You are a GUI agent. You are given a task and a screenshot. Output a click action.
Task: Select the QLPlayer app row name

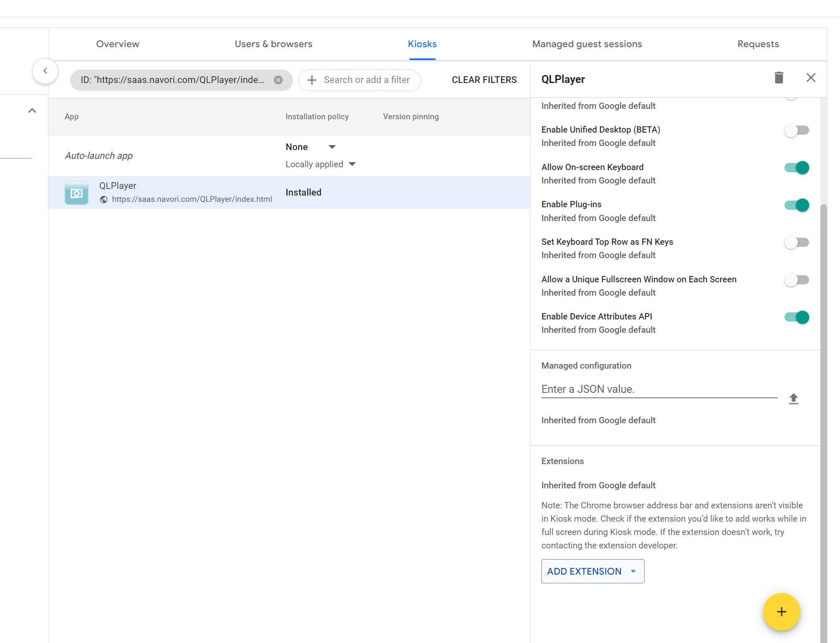[x=118, y=186]
